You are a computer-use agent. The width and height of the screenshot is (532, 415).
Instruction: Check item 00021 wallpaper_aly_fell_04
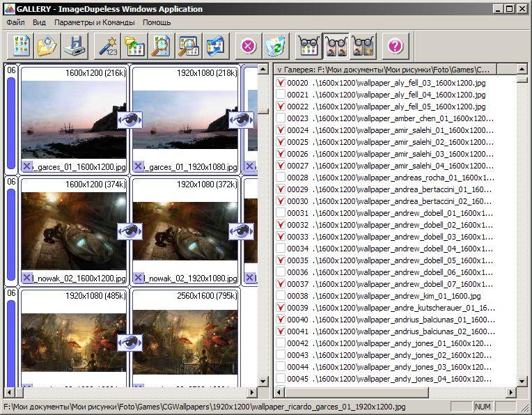pyautogui.click(x=281, y=95)
